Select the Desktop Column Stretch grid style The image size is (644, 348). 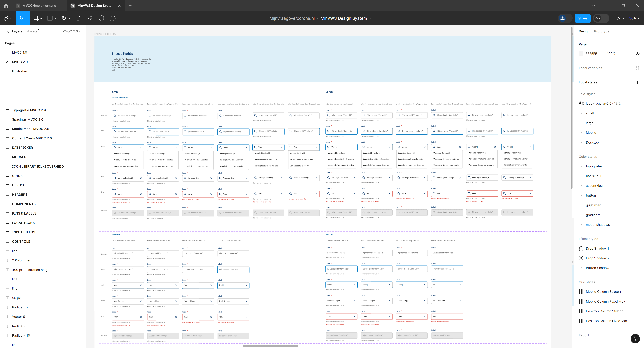(x=604, y=311)
